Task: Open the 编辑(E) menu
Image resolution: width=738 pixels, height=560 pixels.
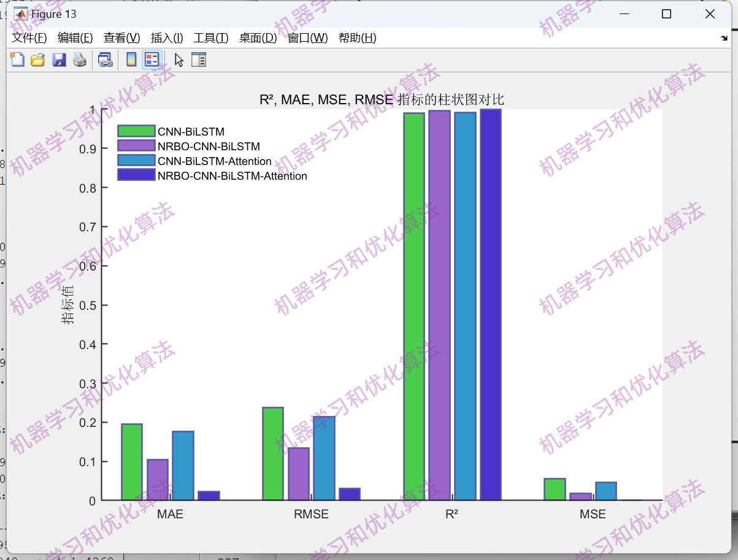Action: 75,38
